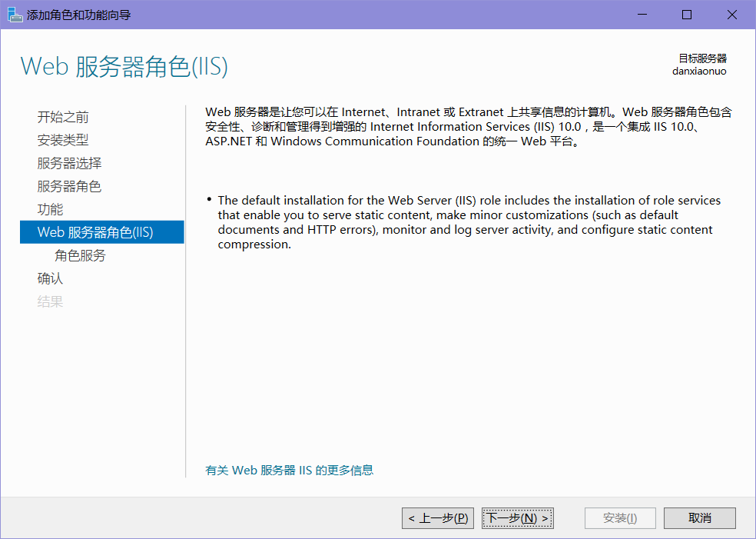Click the 目标服务器 label
Viewport: 756px width, 539px height.
pyautogui.click(x=702, y=58)
